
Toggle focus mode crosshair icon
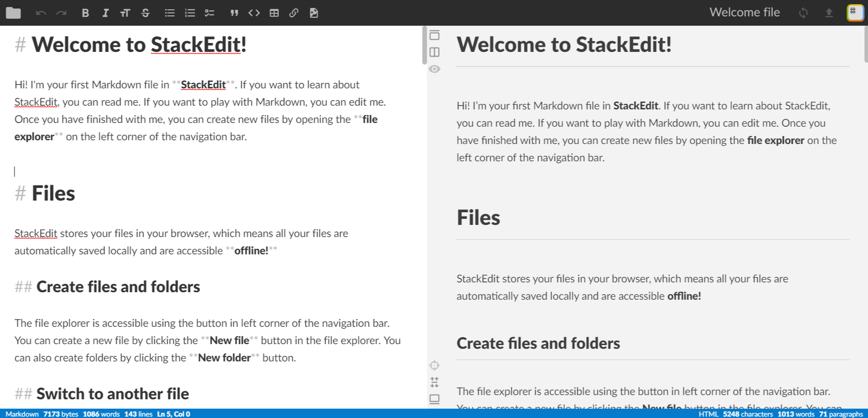pos(434,365)
